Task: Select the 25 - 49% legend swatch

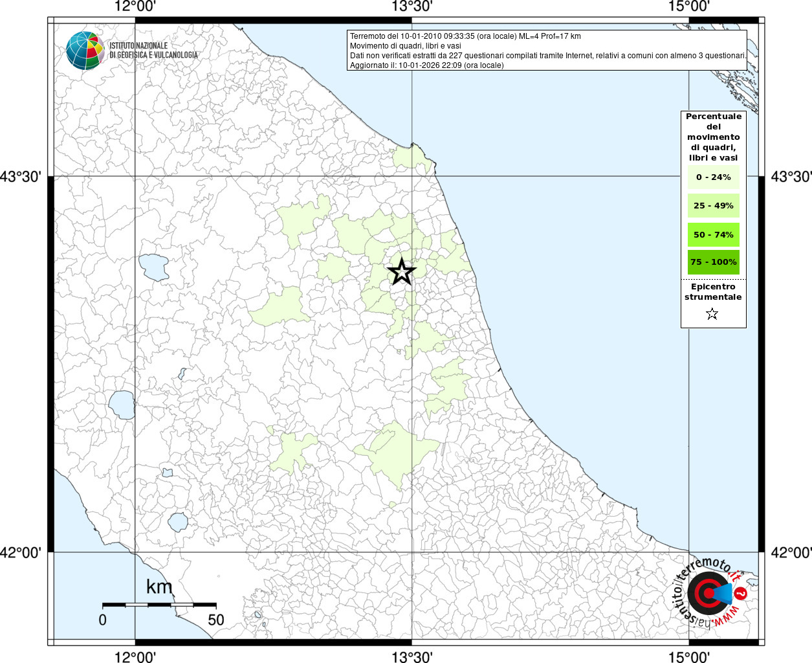Action: tap(713, 206)
